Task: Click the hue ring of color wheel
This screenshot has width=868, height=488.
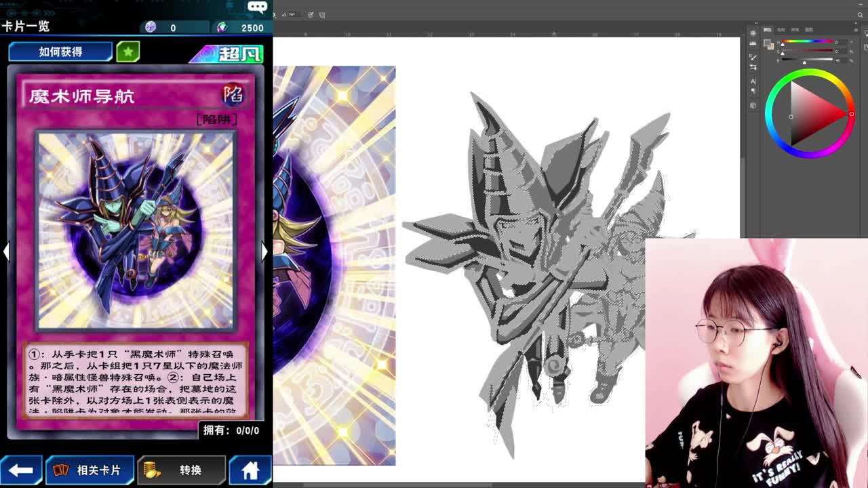Action: pos(810,73)
